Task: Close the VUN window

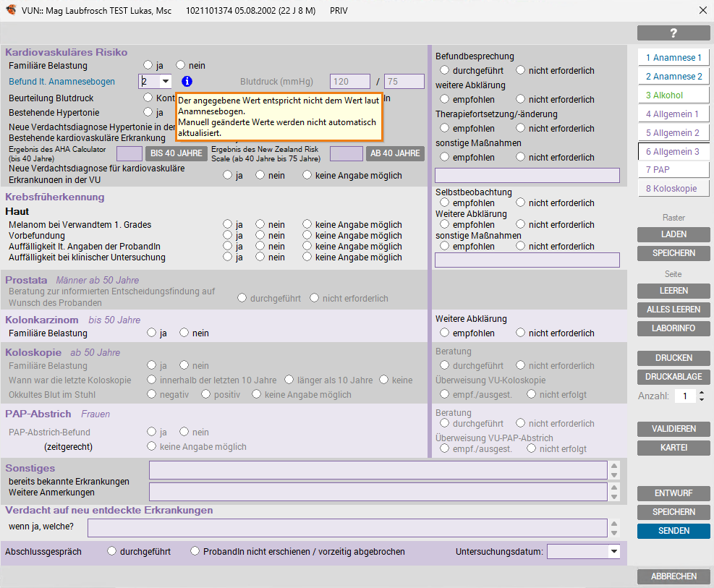Action: pos(702,10)
